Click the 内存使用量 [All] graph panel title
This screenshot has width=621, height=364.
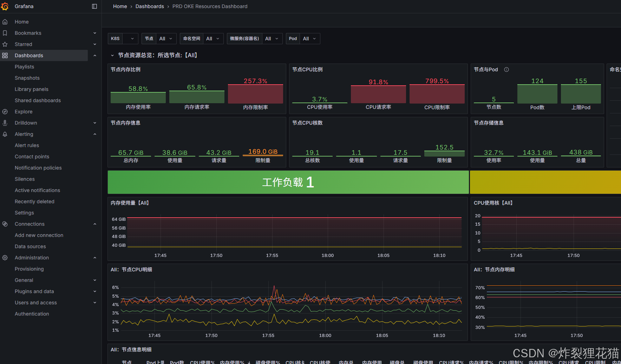tap(130, 203)
